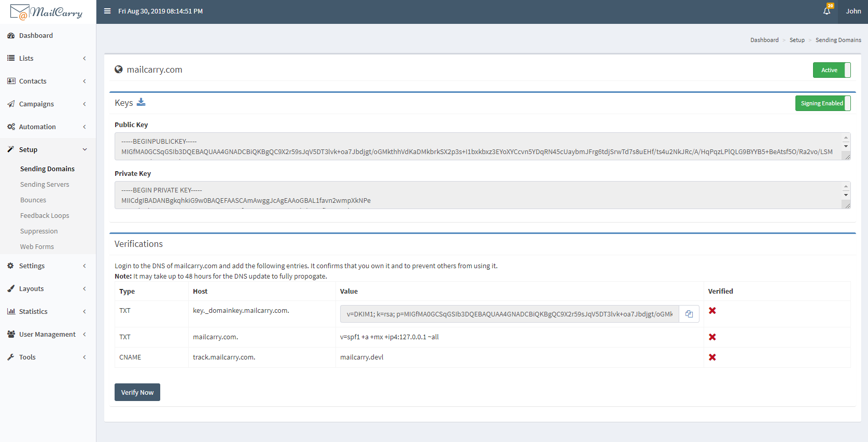Click the DKIM value input field
Screen dimensions: 868x442
510,314
